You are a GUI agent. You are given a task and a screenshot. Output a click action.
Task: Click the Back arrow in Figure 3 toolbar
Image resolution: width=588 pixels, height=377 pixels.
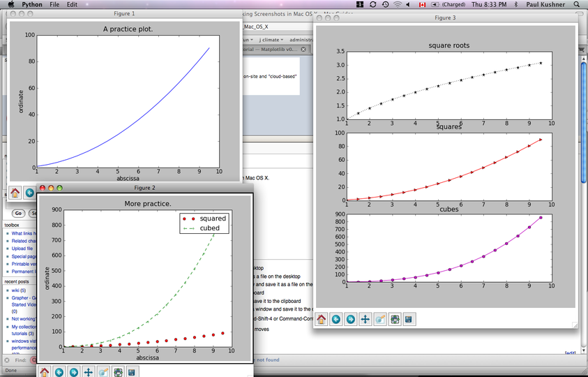point(336,319)
